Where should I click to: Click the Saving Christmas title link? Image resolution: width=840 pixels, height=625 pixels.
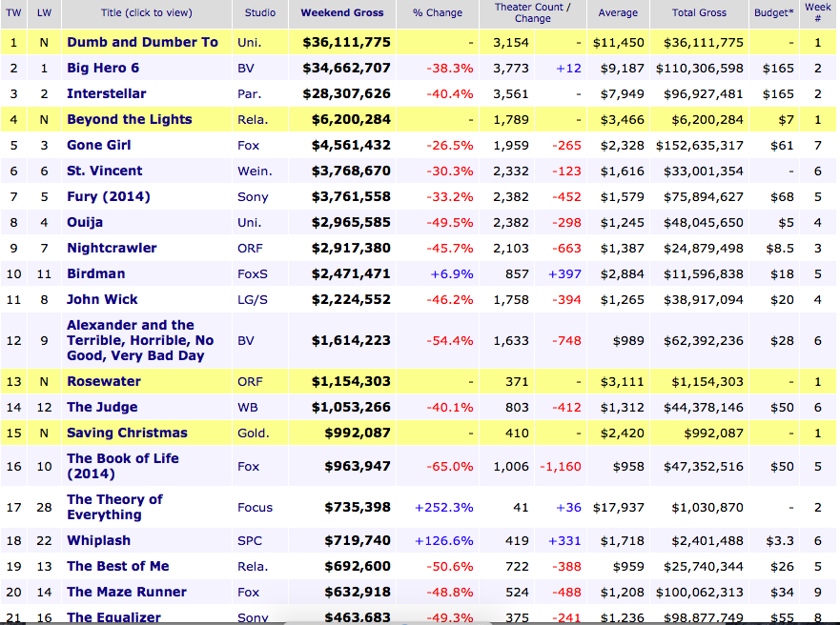click(127, 433)
